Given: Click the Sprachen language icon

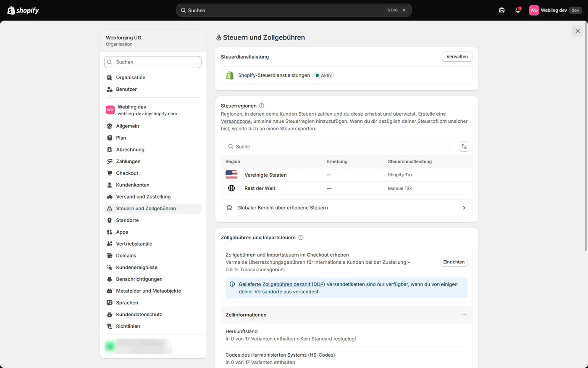Looking at the screenshot, I should click(110, 303).
